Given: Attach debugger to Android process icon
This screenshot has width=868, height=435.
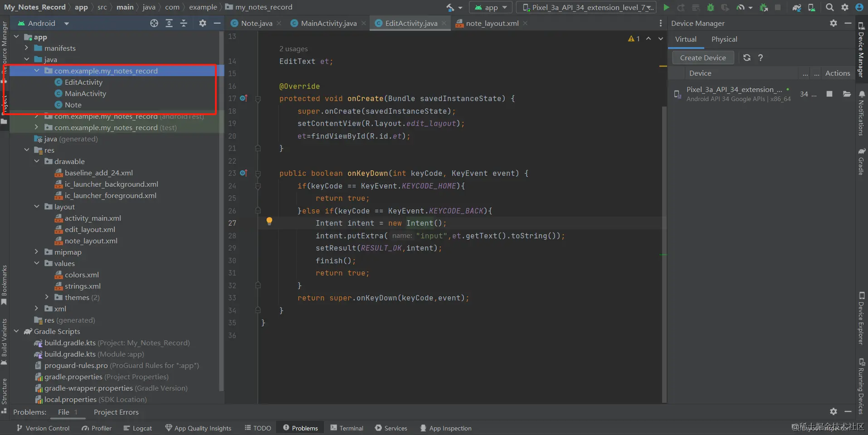Looking at the screenshot, I should click(764, 7).
